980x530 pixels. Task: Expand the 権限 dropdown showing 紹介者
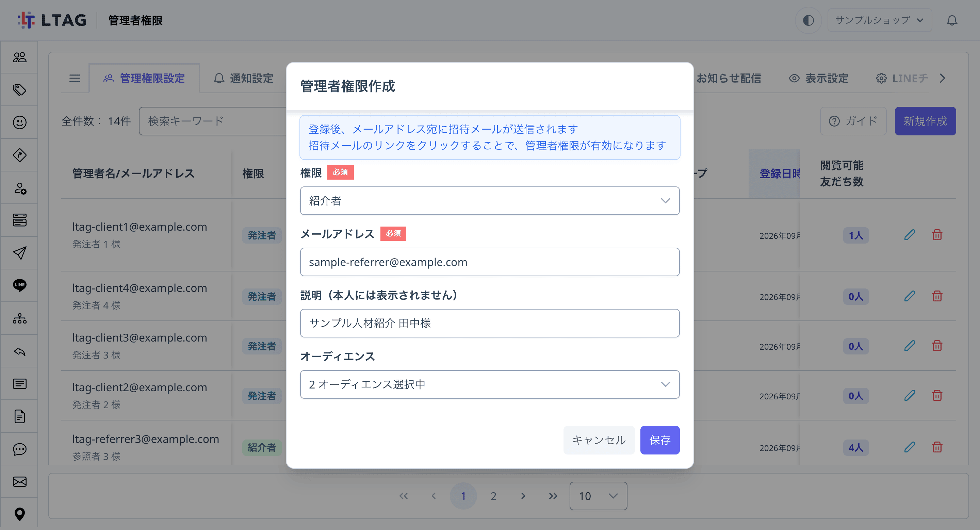[490, 201]
